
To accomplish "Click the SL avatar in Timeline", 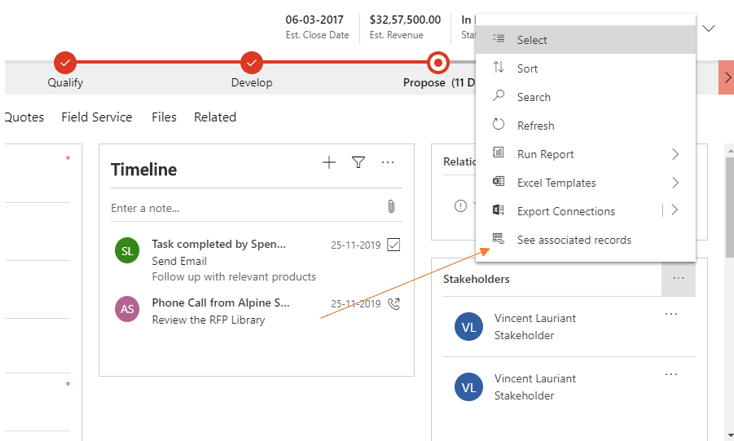I will point(127,251).
